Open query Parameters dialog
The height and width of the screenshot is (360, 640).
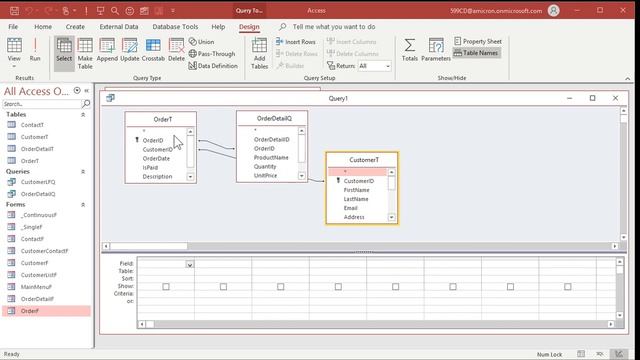[436, 50]
